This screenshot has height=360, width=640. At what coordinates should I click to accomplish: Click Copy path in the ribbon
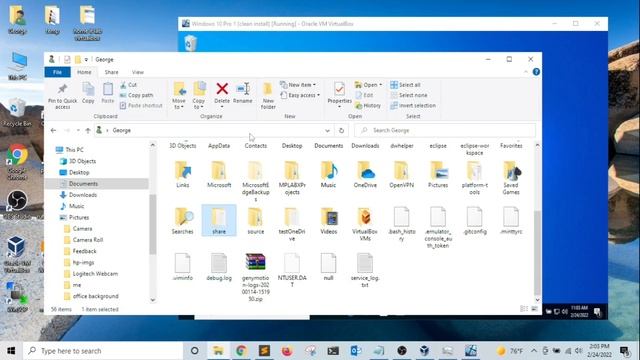136,95
